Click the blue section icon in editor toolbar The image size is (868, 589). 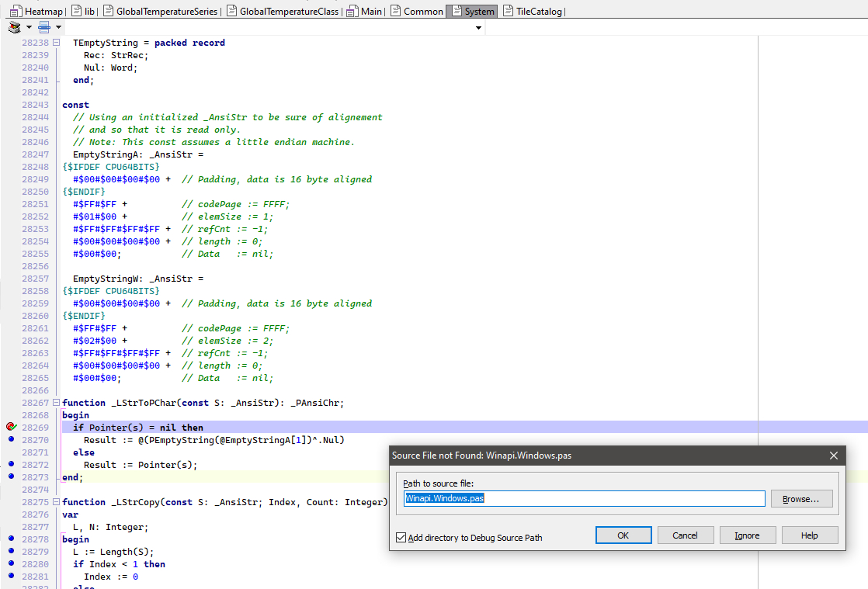pyautogui.click(x=44, y=27)
